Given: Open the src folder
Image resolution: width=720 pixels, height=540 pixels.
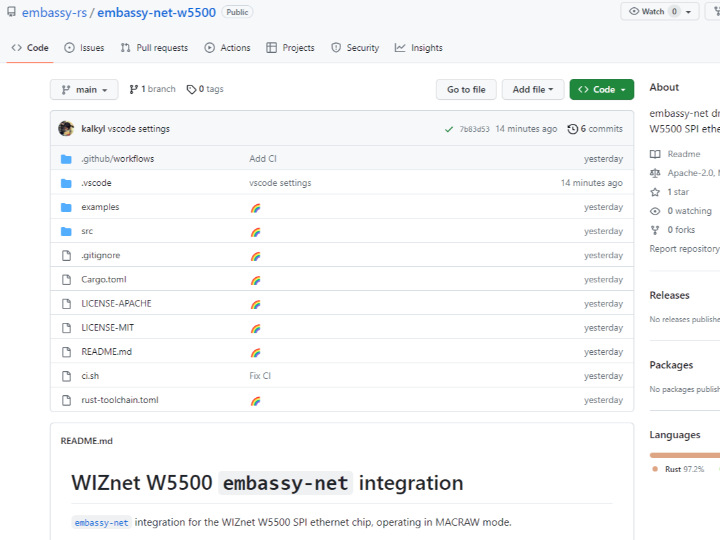Looking at the screenshot, I should [87, 231].
